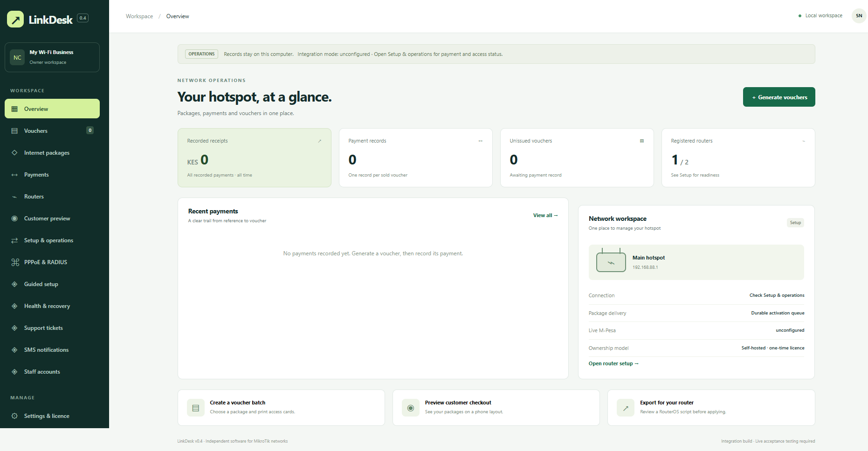Click the 0.4 version badge

pos(83,18)
